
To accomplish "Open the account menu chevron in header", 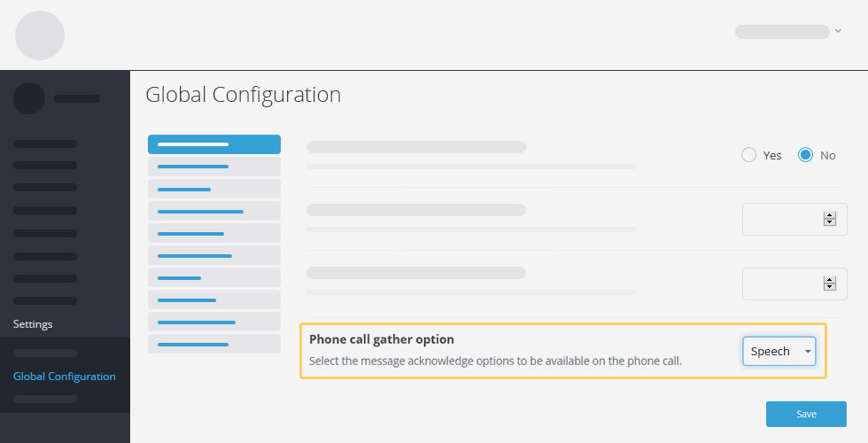I will pyautogui.click(x=838, y=31).
